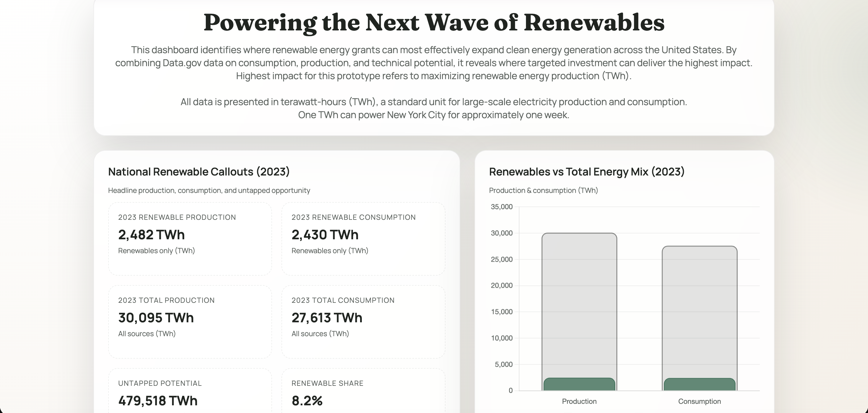Click the '479,518 TWh' value
Viewport: 868px width, 413px height.
coord(158,401)
